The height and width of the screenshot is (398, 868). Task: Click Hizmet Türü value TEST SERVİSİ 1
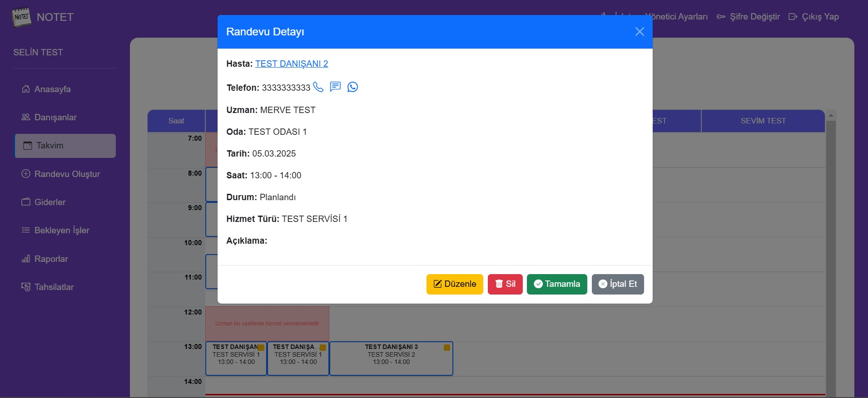pyautogui.click(x=314, y=219)
